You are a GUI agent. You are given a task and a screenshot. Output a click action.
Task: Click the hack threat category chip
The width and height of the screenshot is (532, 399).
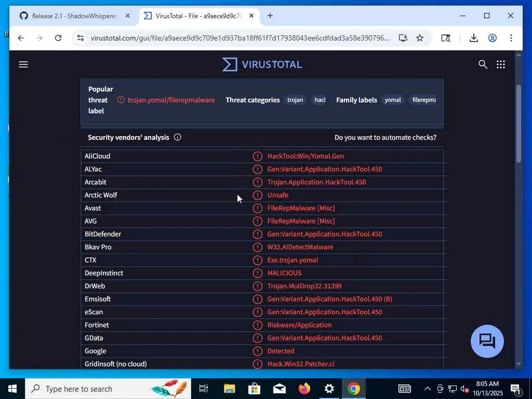click(x=320, y=100)
